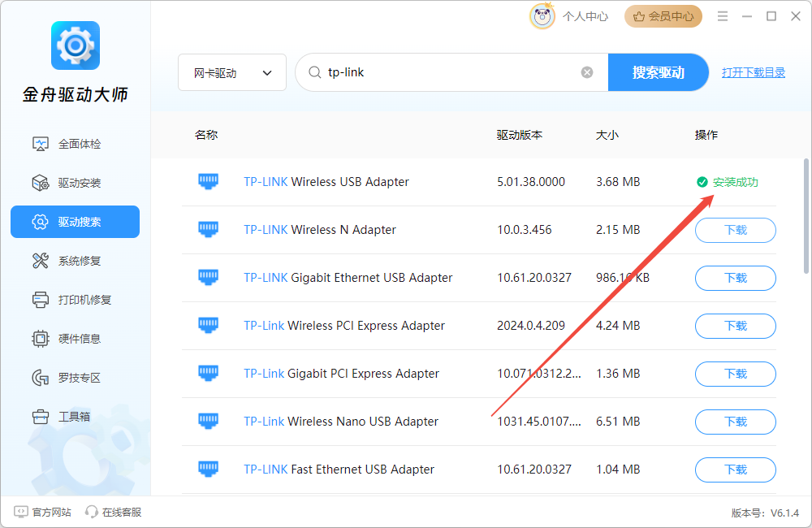This screenshot has width=812, height=528.
Task: Download the TP-LINK Wireless N Adapter driver
Action: tap(736, 230)
